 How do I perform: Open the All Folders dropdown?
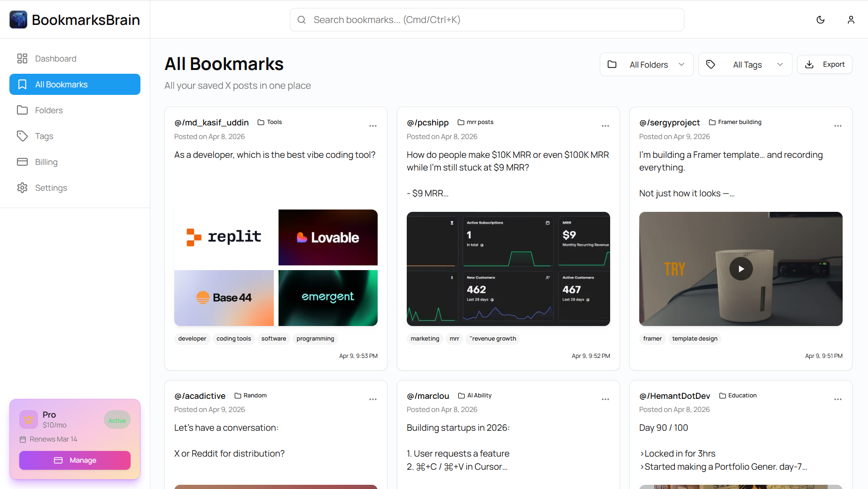[x=646, y=64]
